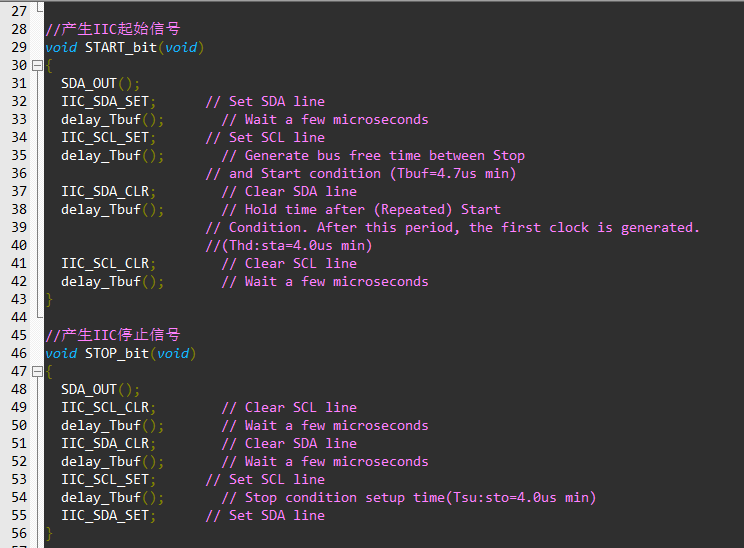744x548 pixels.
Task: Click the START_bit function name
Action: [121, 47]
